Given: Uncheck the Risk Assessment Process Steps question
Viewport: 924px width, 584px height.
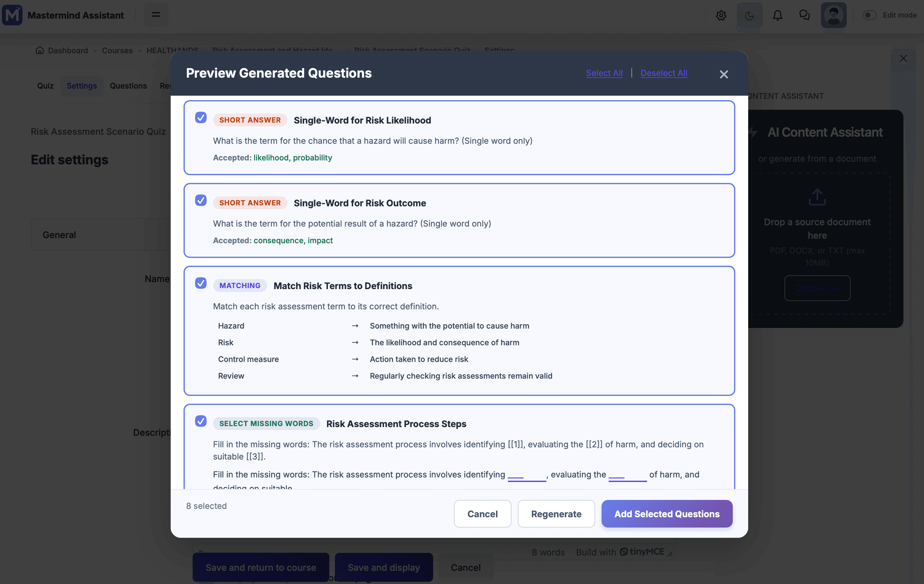Looking at the screenshot, I should click(201, 421).
